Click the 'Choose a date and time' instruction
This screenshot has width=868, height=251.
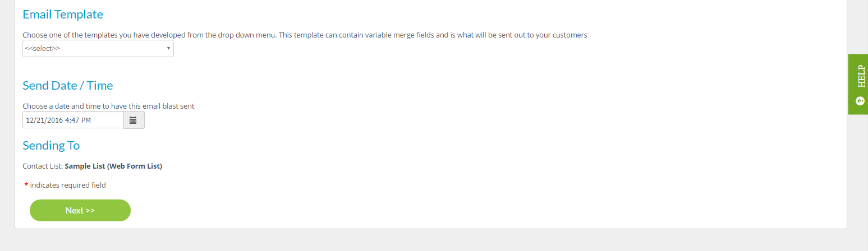[108, 106]
